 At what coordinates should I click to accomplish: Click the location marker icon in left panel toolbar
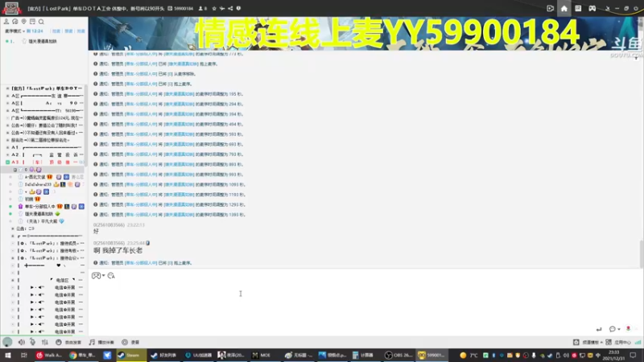click(x=24, y=22)
